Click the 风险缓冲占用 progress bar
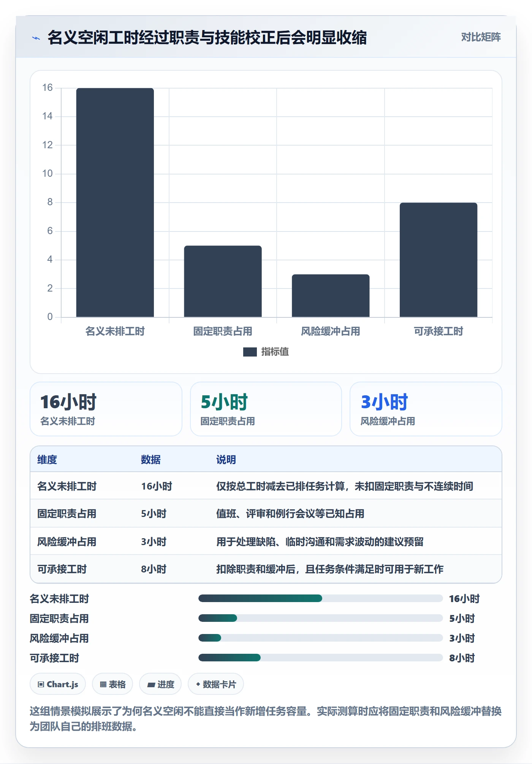 click(320, 638)
